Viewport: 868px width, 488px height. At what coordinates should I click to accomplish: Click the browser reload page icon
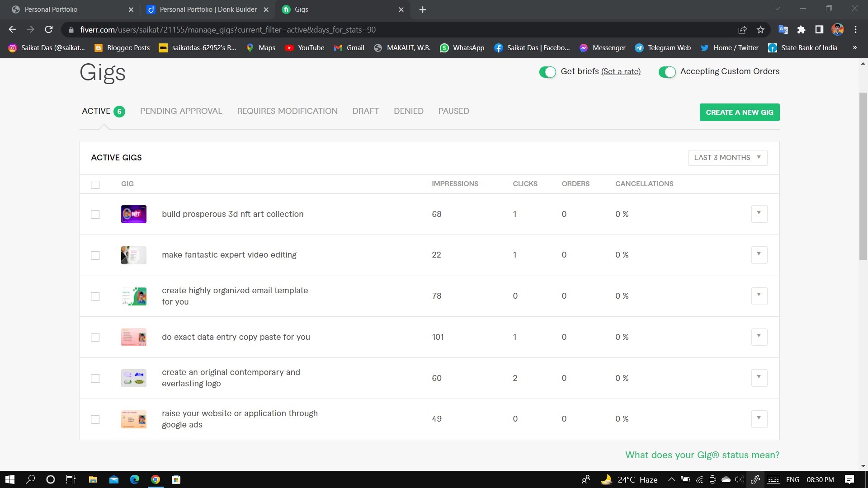click(49, 30)
